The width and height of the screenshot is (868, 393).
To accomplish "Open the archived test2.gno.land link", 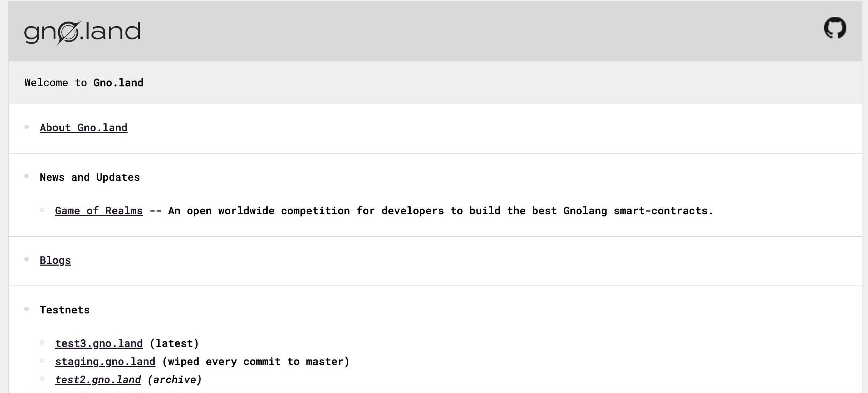I will click(98, 380).
